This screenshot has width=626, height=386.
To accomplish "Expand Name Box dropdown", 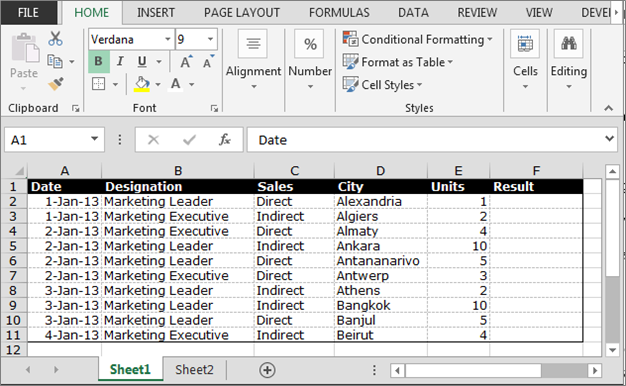I will 94,139.
